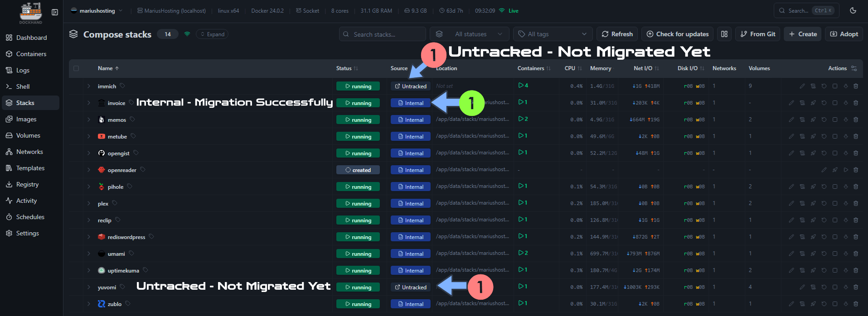Viewport: 868px width, 316px height.
Task: Deploy memos stack with rocket icon
Action: [813, 120]
